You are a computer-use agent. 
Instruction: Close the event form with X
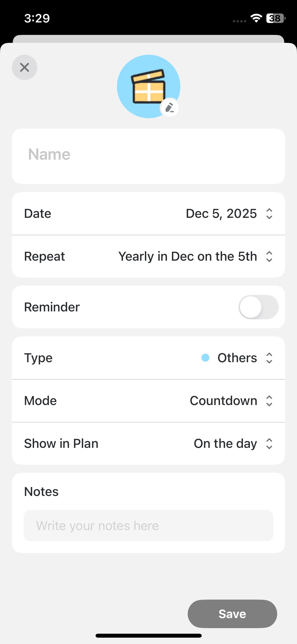[x=25, y=67]
